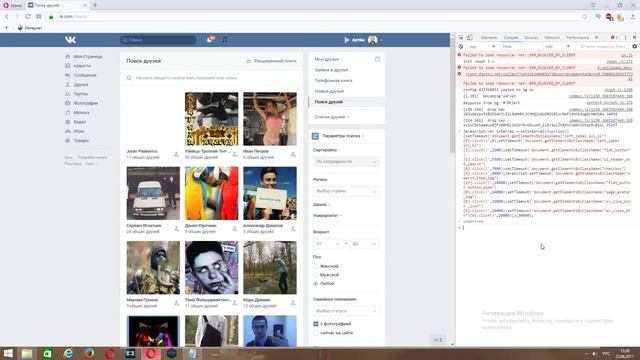
Task: Open Windows Start button on taskbar
Action: [x=8, y=353]
